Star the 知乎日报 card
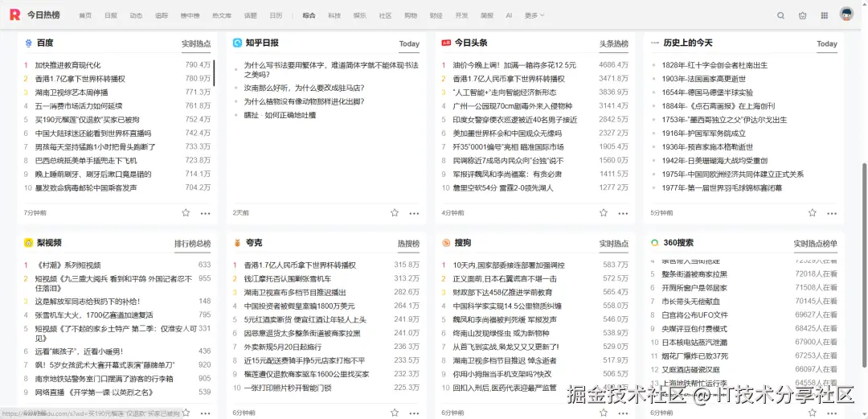 (x=395, y=213)
